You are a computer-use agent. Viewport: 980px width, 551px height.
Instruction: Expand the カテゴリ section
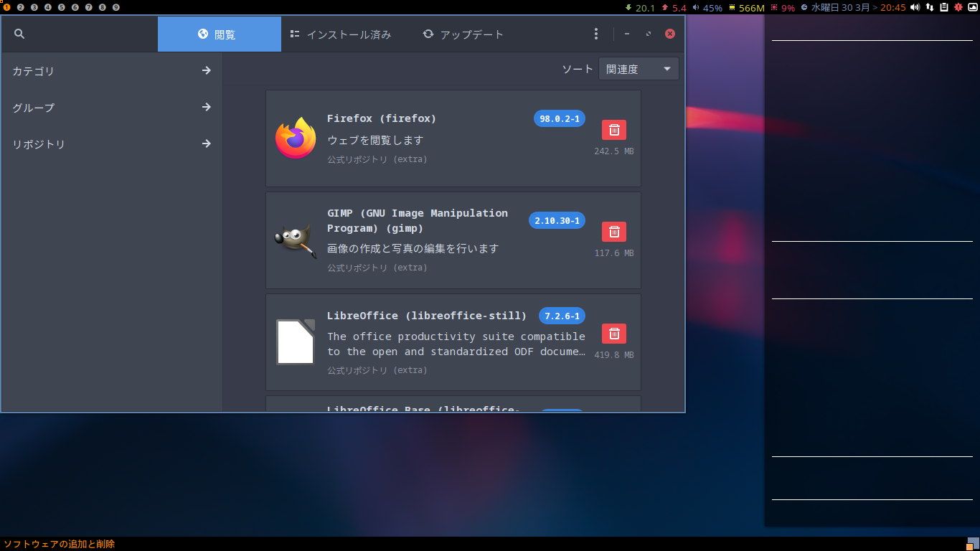click(112, 70)
